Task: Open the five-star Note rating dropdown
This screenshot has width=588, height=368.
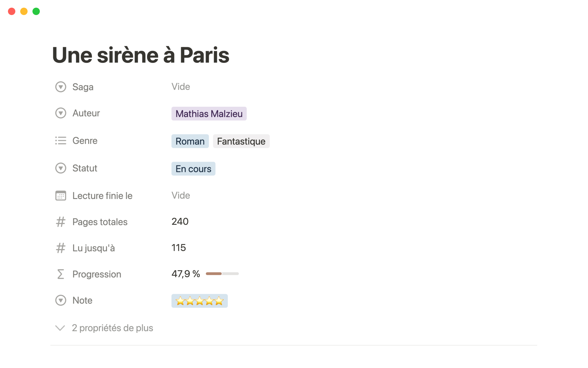Action: pos(199,301)
